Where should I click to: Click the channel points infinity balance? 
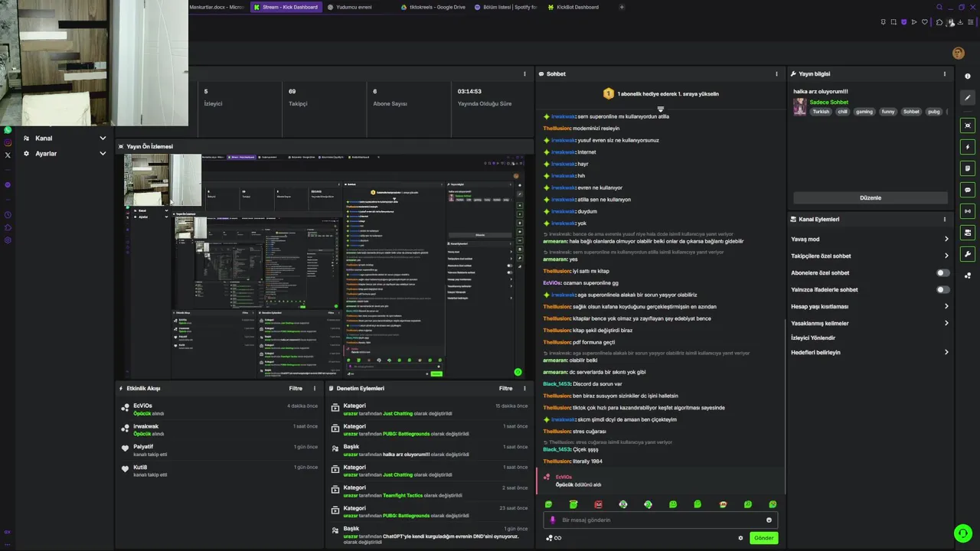554,538
